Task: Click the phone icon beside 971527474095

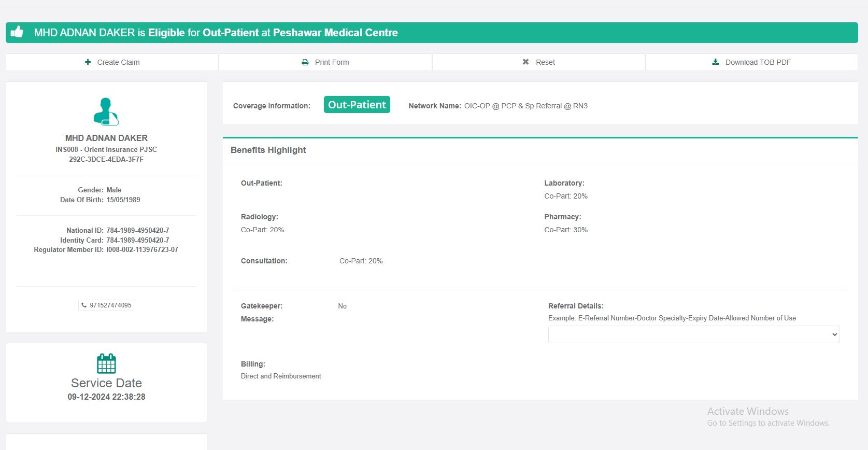Action: click(x=84, y=305)
